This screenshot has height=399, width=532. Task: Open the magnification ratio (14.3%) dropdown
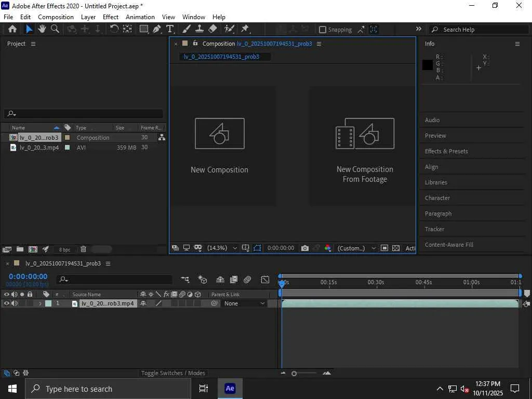(222, 248)
